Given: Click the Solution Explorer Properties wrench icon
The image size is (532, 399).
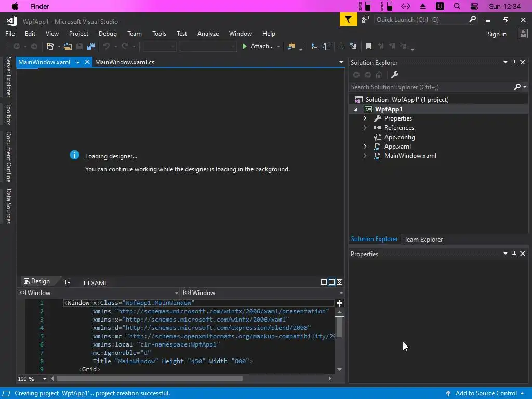Looking at the screenshot, I should click(x=395, y=75).
